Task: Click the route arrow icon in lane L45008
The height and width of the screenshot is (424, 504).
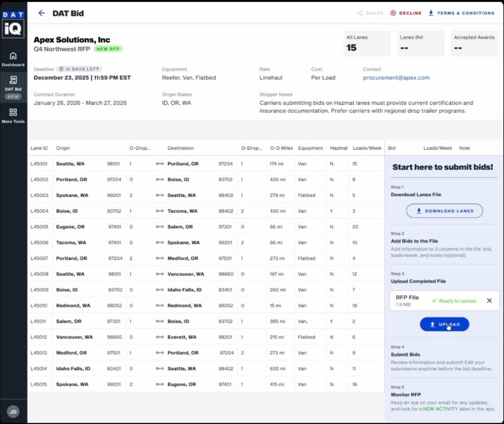Action: pyautogui.click(x=160, y=274)
